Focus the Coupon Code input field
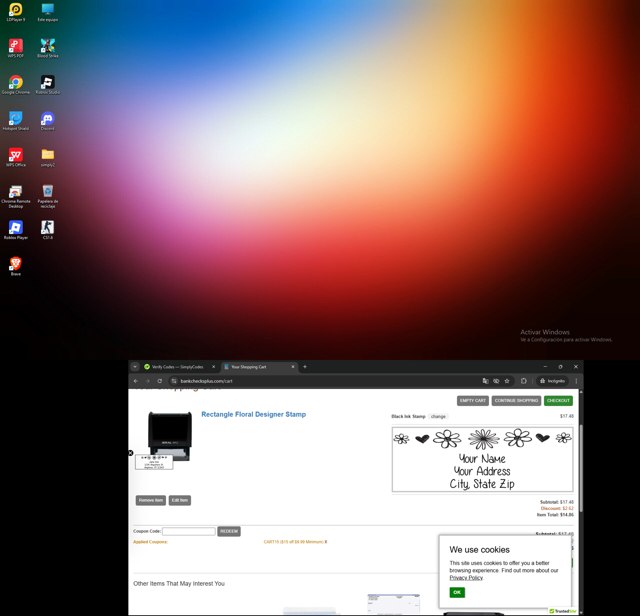640x616 pixels. coord(189,531)
